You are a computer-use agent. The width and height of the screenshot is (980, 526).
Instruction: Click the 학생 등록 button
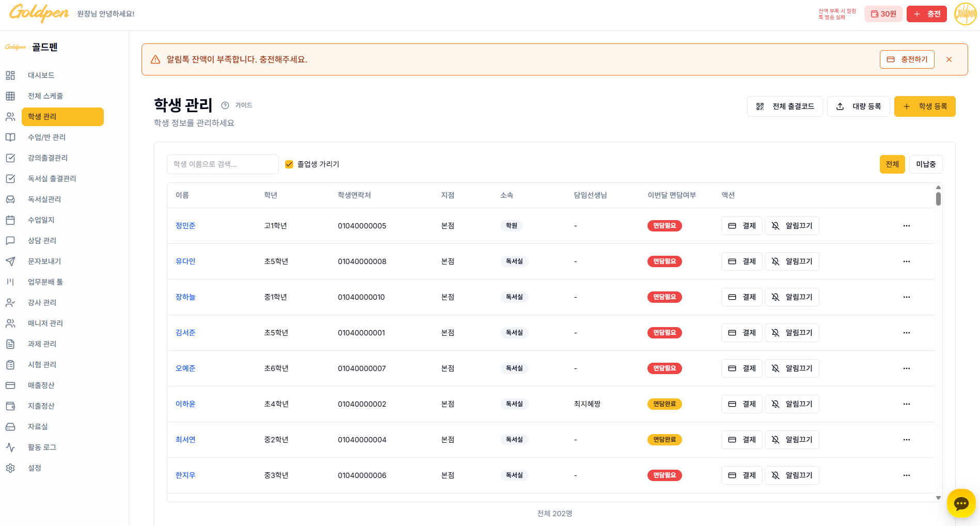tap(924, 106)
